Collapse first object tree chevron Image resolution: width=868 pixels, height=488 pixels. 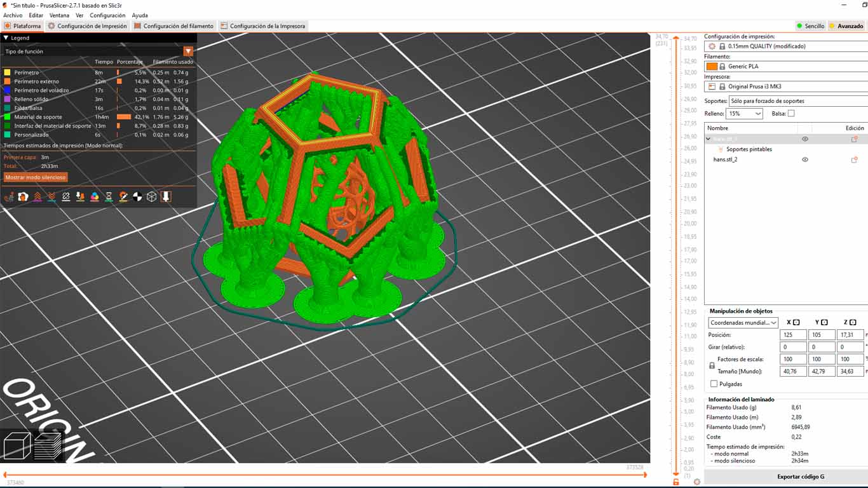(709, 139)
